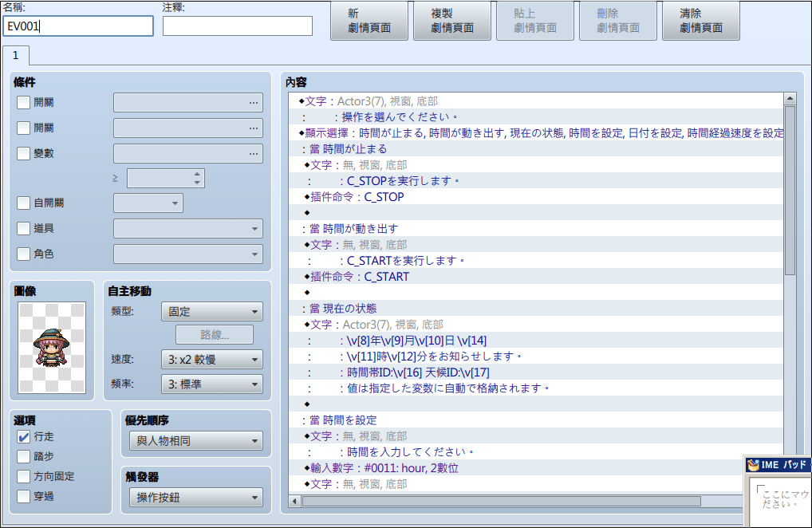This screenshot has height=528, width=812.
Task: Click the first 開關 switch value field
Action: pos(188,103)
